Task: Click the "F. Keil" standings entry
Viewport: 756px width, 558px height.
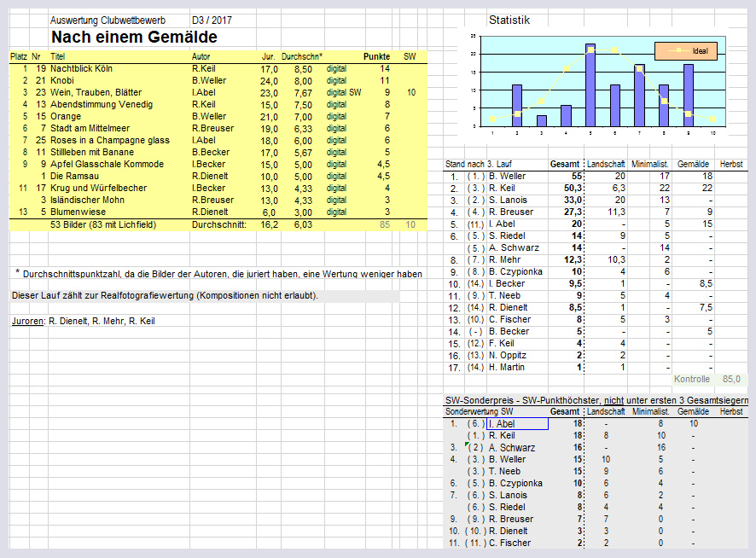Action: coord(502,343)
